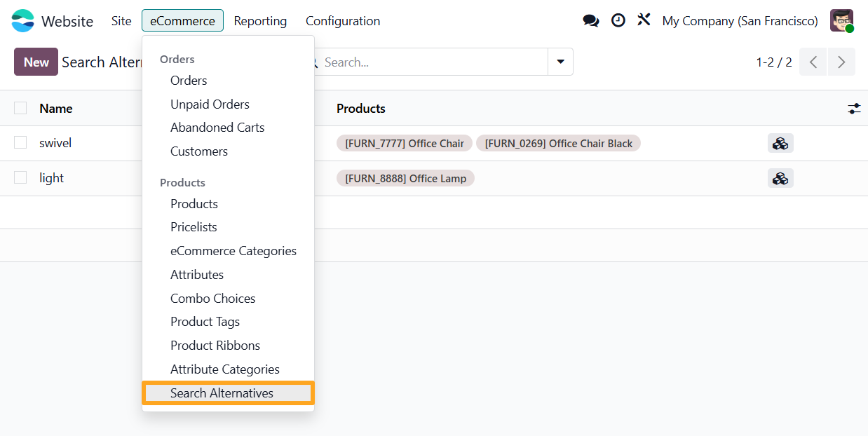Click the [FURN_8888] Office Lamp tag
The image size is (868, 436).
coord(406,179)
